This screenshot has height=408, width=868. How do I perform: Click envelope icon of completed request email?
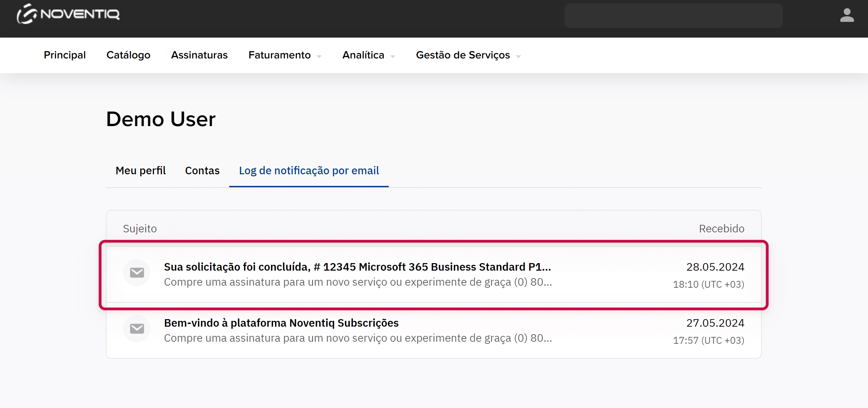(x=137, y=273)
